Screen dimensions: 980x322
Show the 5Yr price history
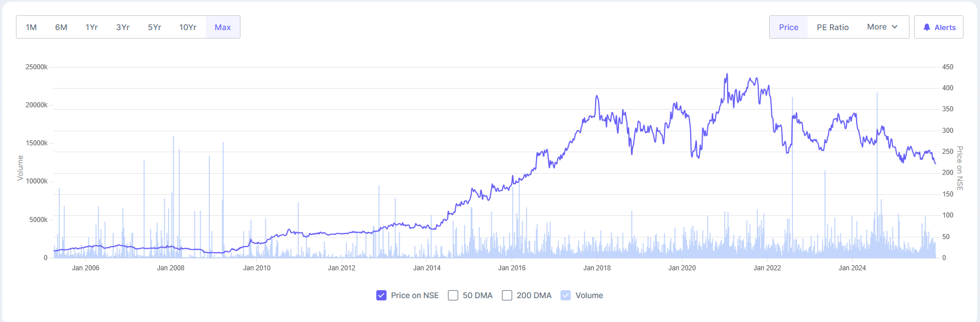click(x=155, y=27)
